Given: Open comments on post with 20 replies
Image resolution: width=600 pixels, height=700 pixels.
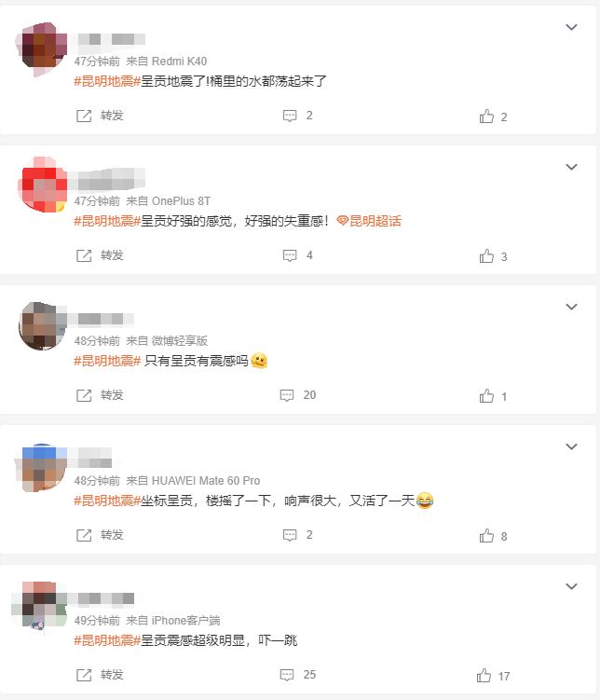Looking at the screenshot, I should click(x=297, y=395).
